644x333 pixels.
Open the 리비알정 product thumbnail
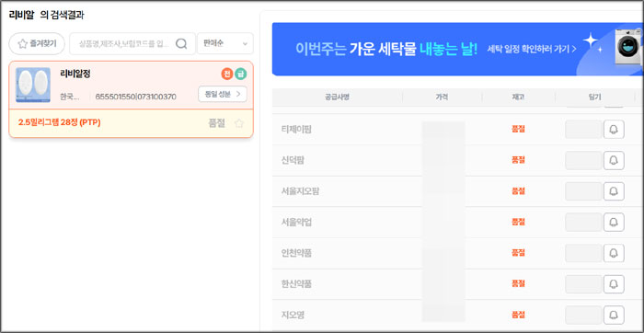33,85
